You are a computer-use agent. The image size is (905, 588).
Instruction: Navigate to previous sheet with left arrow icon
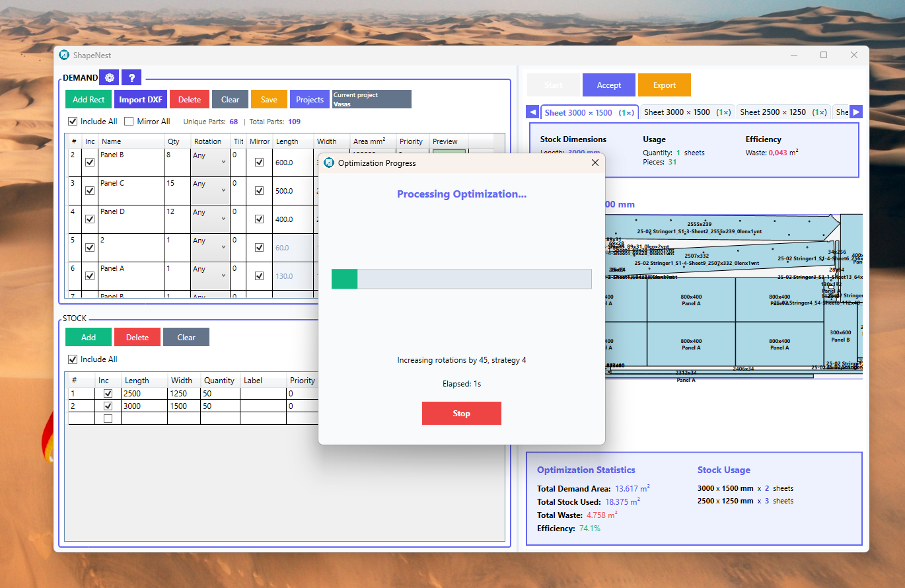(532, 112)
